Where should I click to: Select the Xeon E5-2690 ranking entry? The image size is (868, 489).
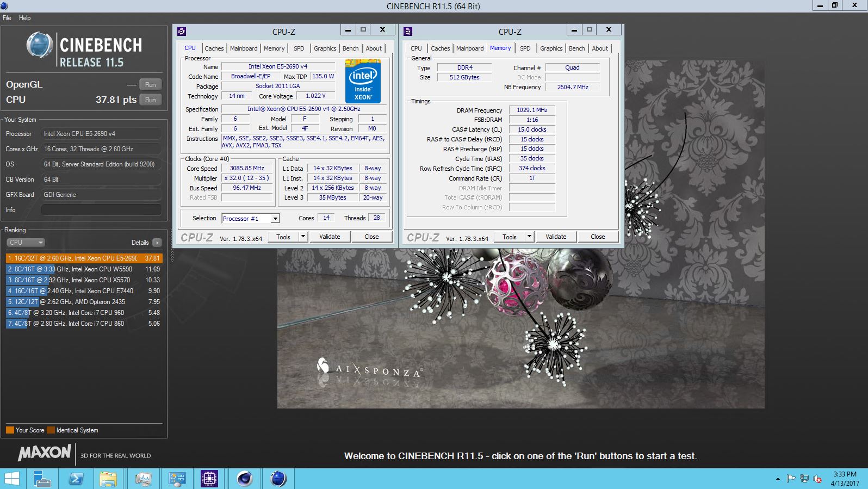[84, 258]
